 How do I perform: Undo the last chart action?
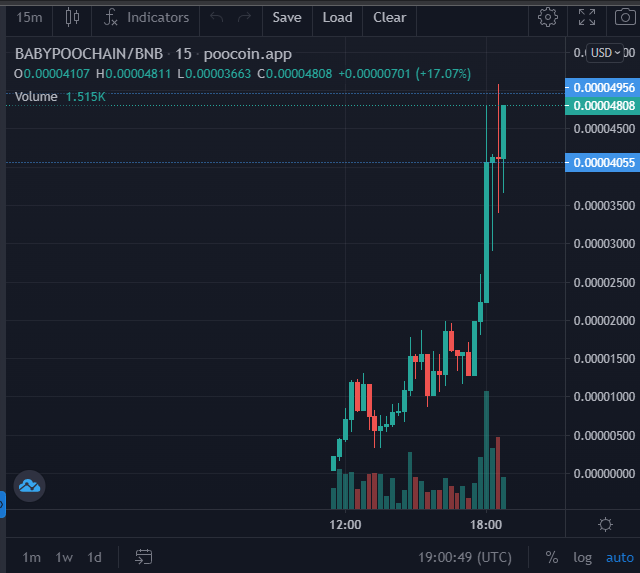(x=216, y=18)
